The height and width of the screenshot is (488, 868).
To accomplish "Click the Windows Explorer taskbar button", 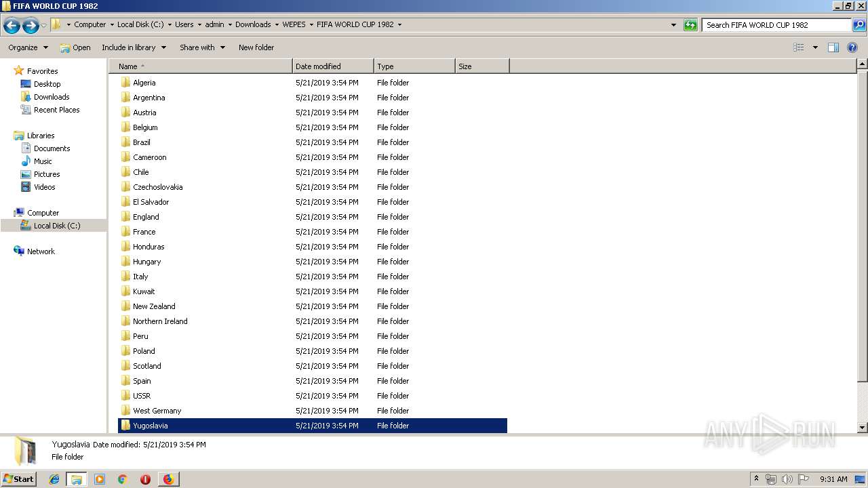I will pos(77,479).
